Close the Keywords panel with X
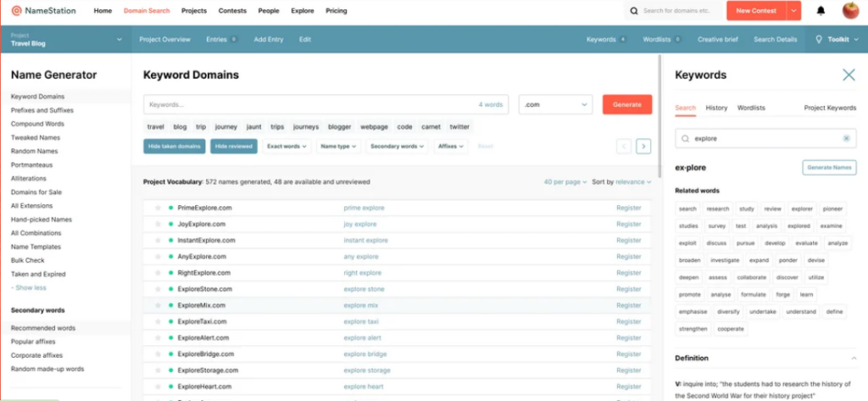The image size is (868, 401). (849, 75)
